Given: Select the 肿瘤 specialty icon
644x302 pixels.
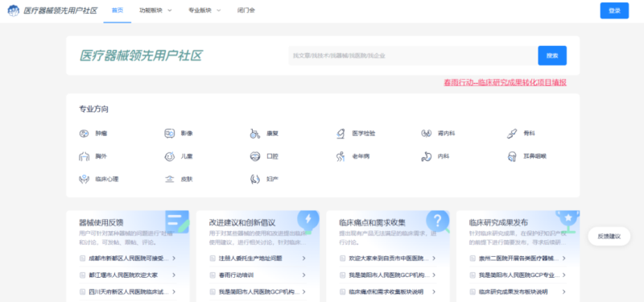Looking at the screenshot, I should (84, 134).
